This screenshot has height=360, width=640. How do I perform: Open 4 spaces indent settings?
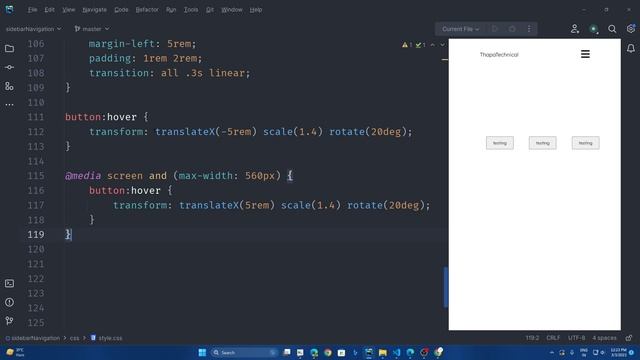click(x=604, y=338)
